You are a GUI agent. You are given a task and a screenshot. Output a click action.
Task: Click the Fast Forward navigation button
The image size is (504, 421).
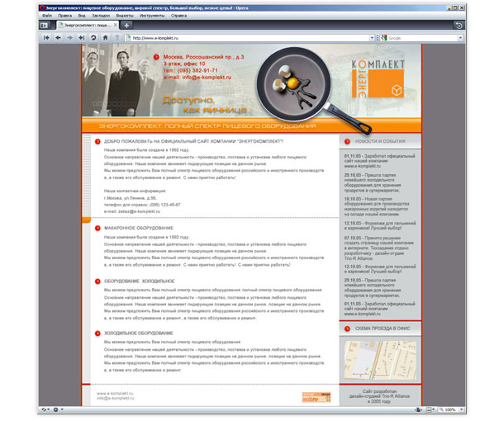click(x=82, y=38)
